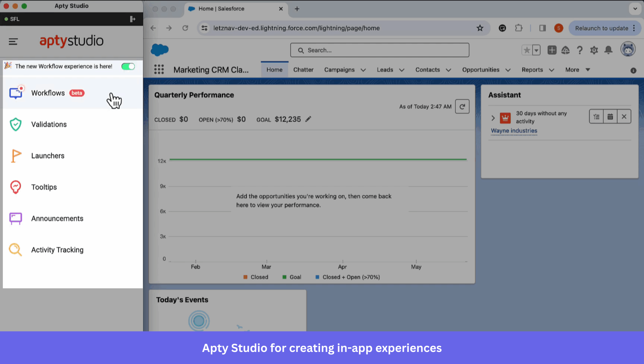Select the Launchers flag icon
The height and width of the screenshot is (364, 644).
[15, 155]
